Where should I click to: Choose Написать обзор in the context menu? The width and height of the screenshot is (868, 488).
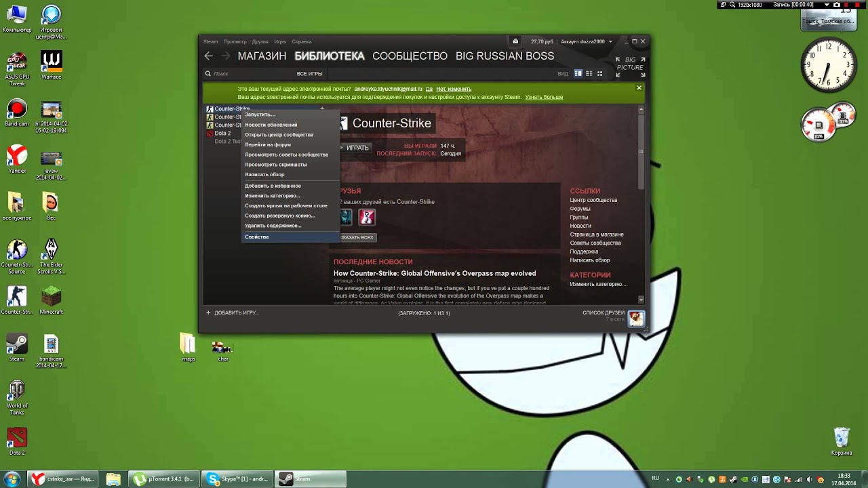click(x=290, y=174)
